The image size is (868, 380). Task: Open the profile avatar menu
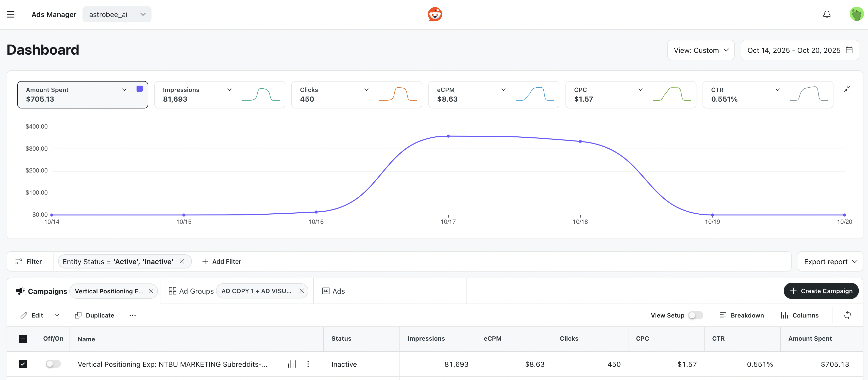856,14
